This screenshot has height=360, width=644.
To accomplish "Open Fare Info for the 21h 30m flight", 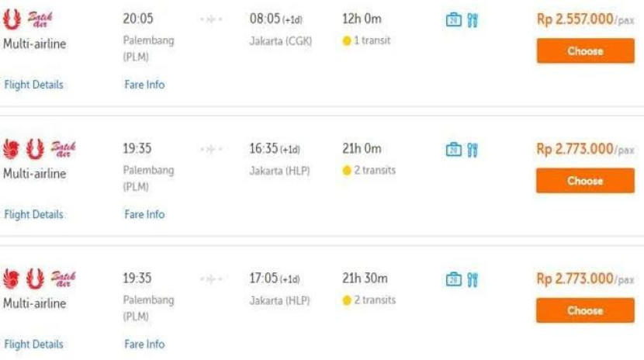I will [144, 344].
